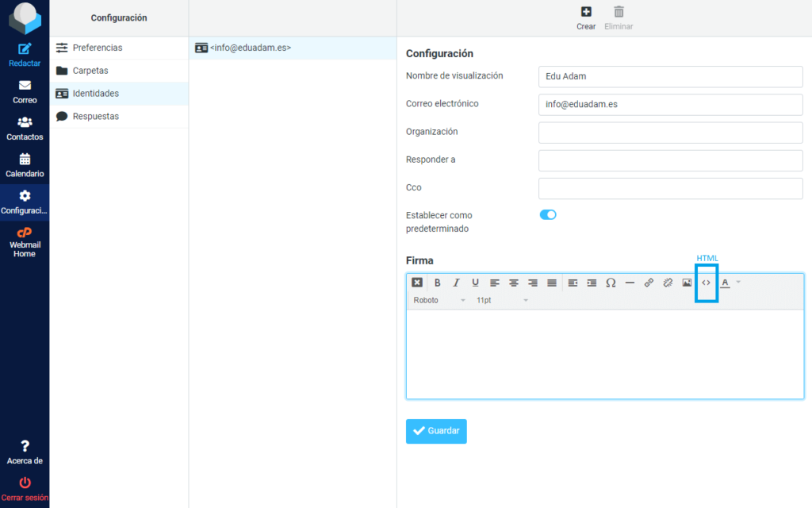Click the Guardar button
The image size is (812, 508).
click(436, 431)
